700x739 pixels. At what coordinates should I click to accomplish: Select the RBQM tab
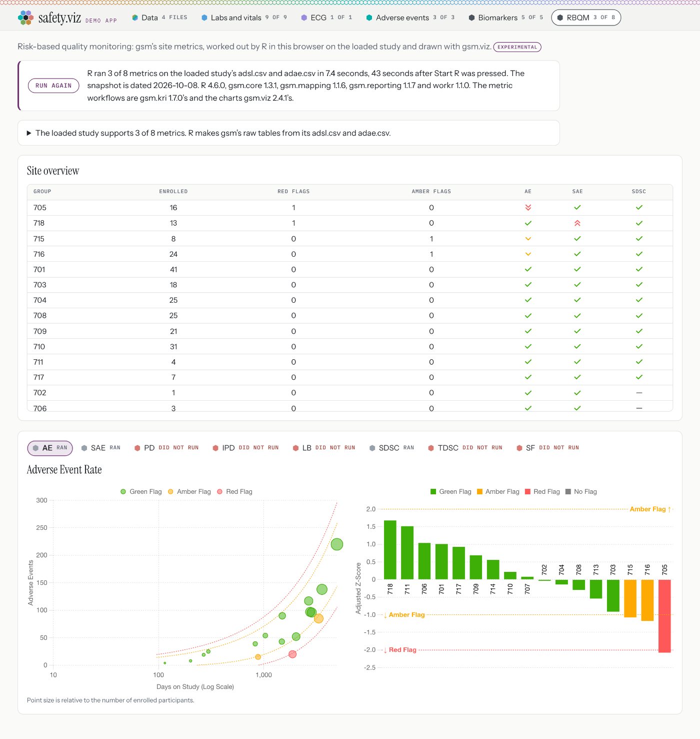coord(586,18)
